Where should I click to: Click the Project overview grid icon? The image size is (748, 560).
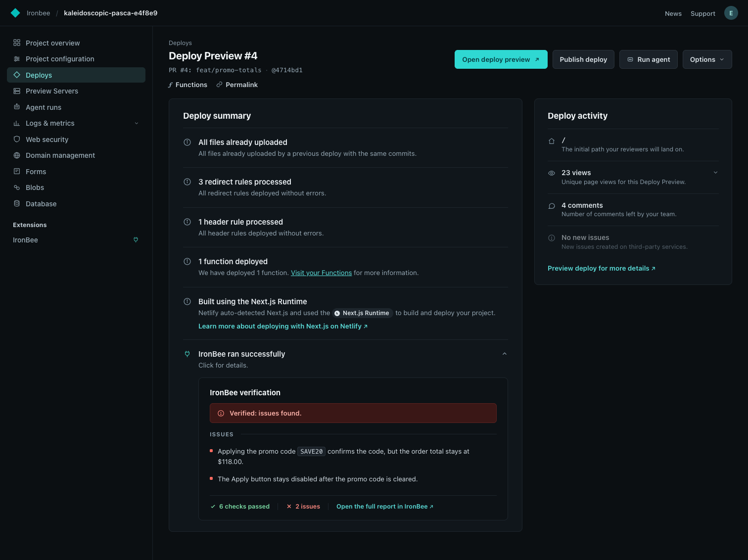(17, 43)
